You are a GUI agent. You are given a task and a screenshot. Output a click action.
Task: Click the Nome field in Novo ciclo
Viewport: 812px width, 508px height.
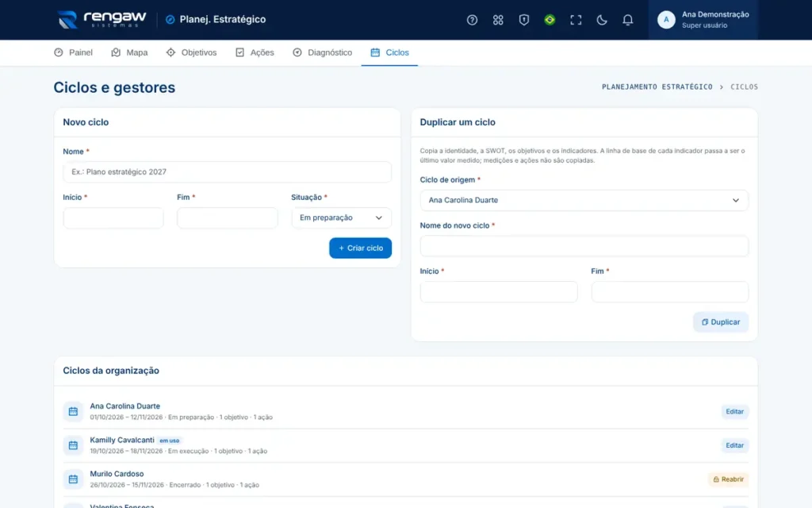(x=227, y=172)
